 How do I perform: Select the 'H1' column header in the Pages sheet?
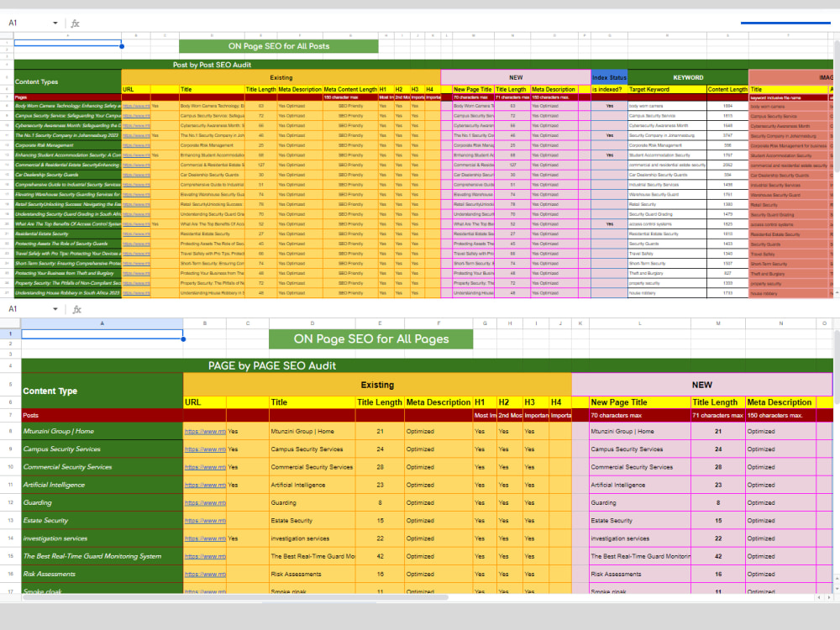coord(485,402)
